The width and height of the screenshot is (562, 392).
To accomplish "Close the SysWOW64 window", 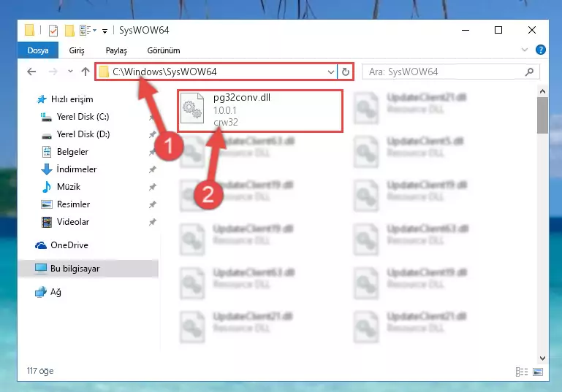I will (532, 31).
